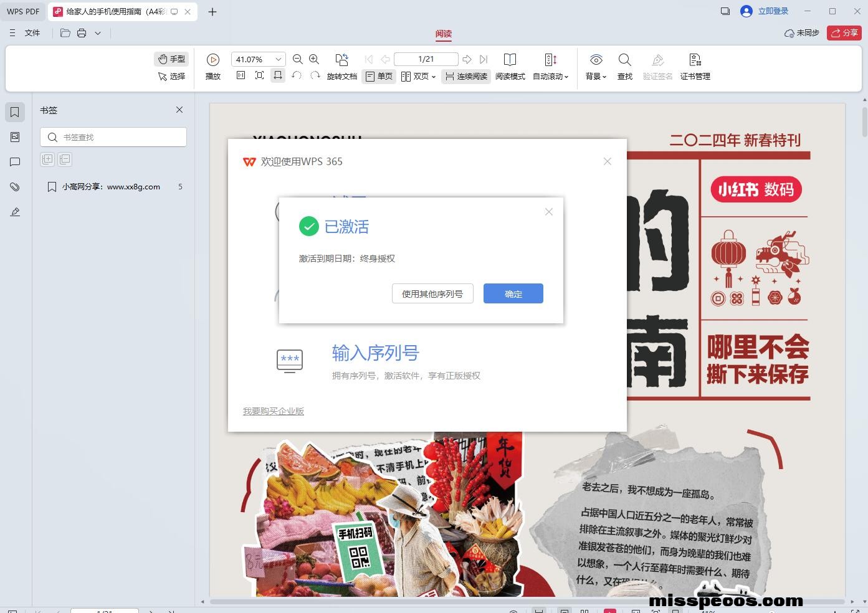Open the signature pen sidebar icon

pos(15,212)
